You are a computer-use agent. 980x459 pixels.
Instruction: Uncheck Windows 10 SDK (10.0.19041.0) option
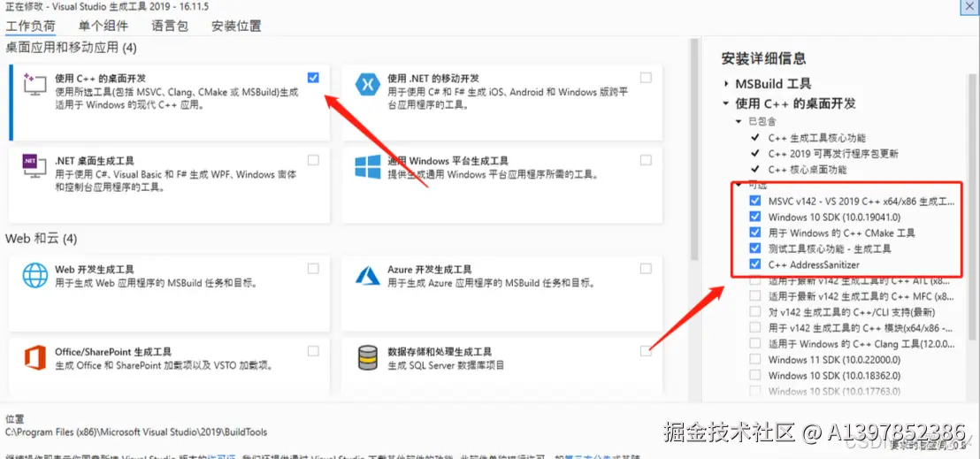pyautogui.click(x=755, y=217)
